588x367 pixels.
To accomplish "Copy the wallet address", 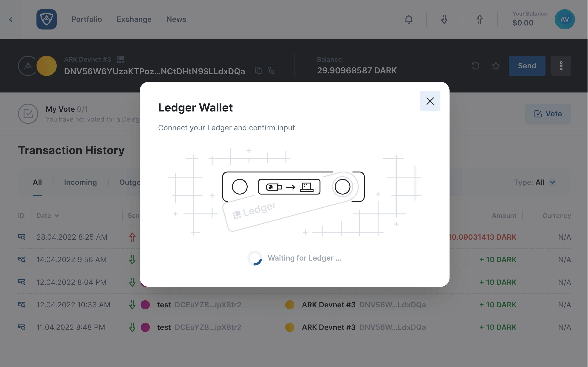I will [x=258, y=71].
